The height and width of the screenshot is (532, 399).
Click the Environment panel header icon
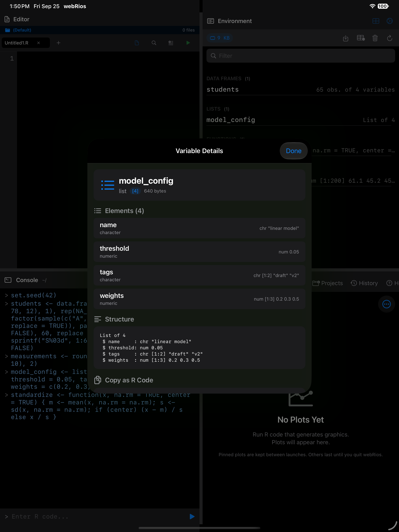click(211, 21)
